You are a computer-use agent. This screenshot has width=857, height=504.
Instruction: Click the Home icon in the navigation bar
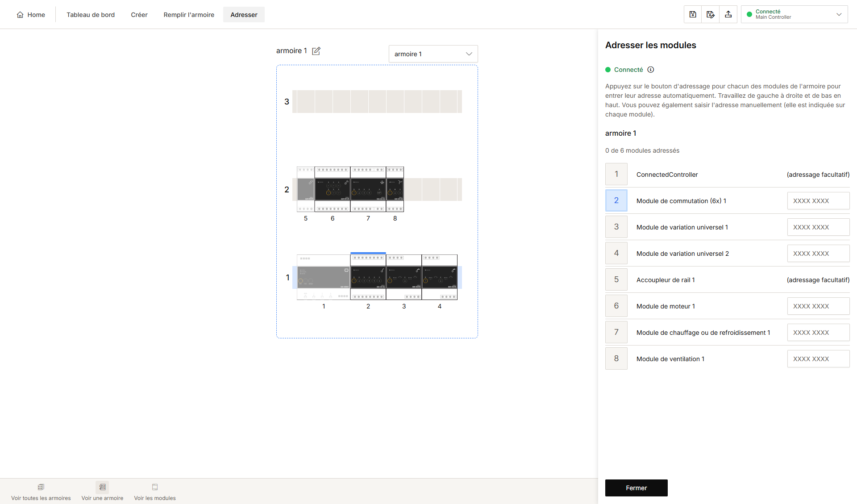pos(20,15)
